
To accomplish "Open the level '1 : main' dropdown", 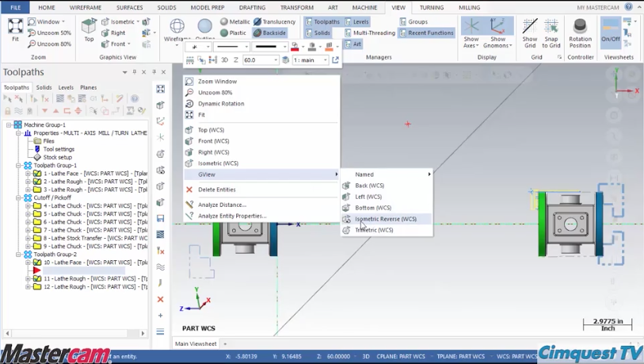I will click(x=326, y=60).
